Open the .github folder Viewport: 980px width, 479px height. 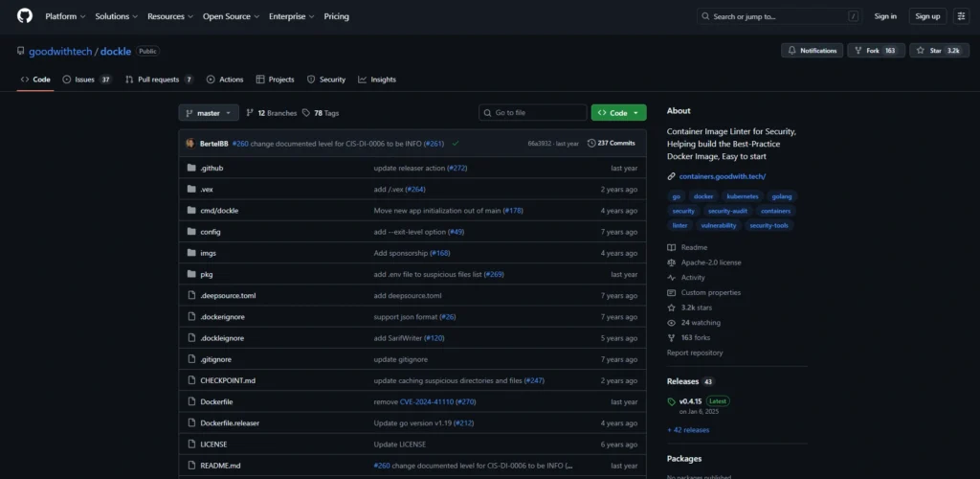pyautogui.click(x=212, y=169)
